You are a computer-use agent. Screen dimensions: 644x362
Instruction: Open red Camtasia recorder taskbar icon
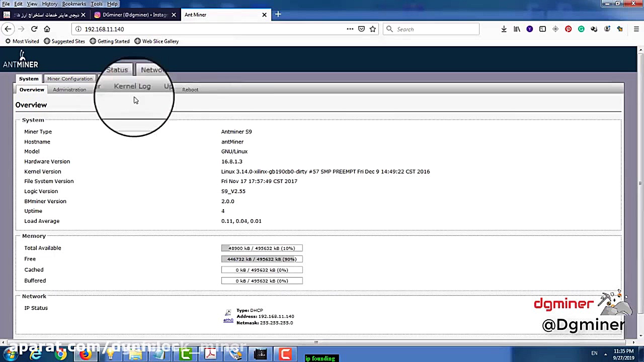click(x=285, y=354)
